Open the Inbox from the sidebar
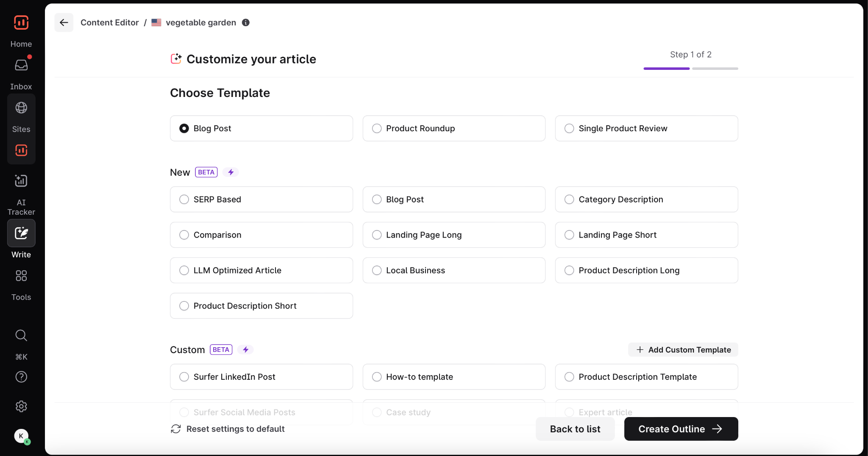868x456 pixels. click(21, 66)
